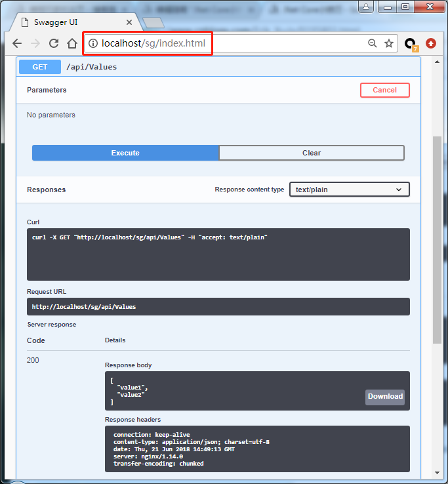The height and width of the screenshot is (484, 448).
Task: Click the scrollbar down arrow
Action: [x=437, y=473]
